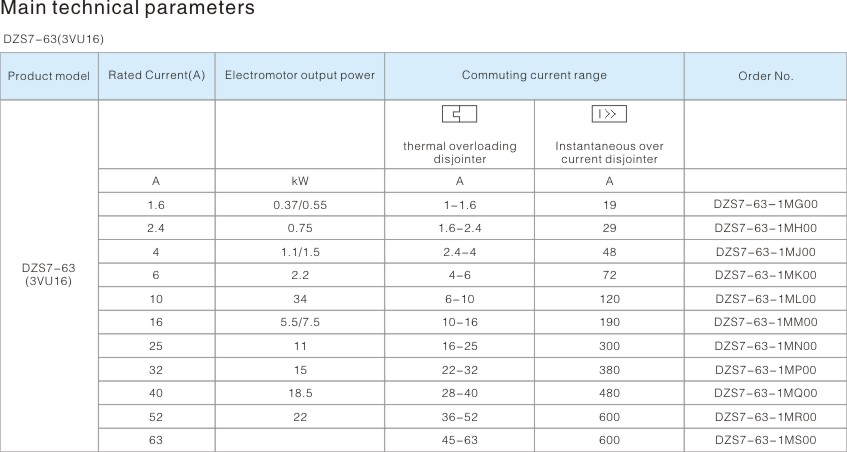Click order number DZS7-63-1MH00
The width and height of the screenshot is (847, 452).
(765, 228)
